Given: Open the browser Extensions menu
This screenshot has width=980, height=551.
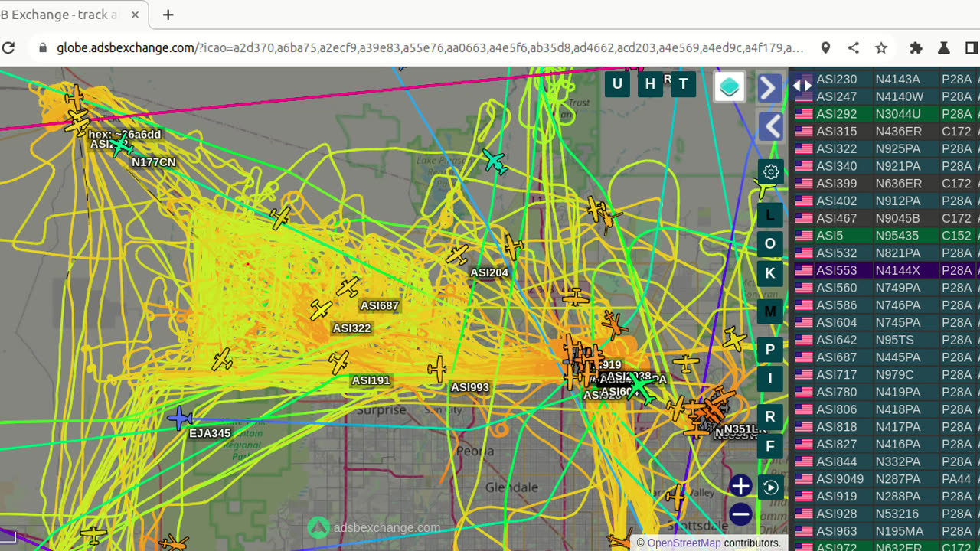Looking at the screenshot, I should [916, 47].
